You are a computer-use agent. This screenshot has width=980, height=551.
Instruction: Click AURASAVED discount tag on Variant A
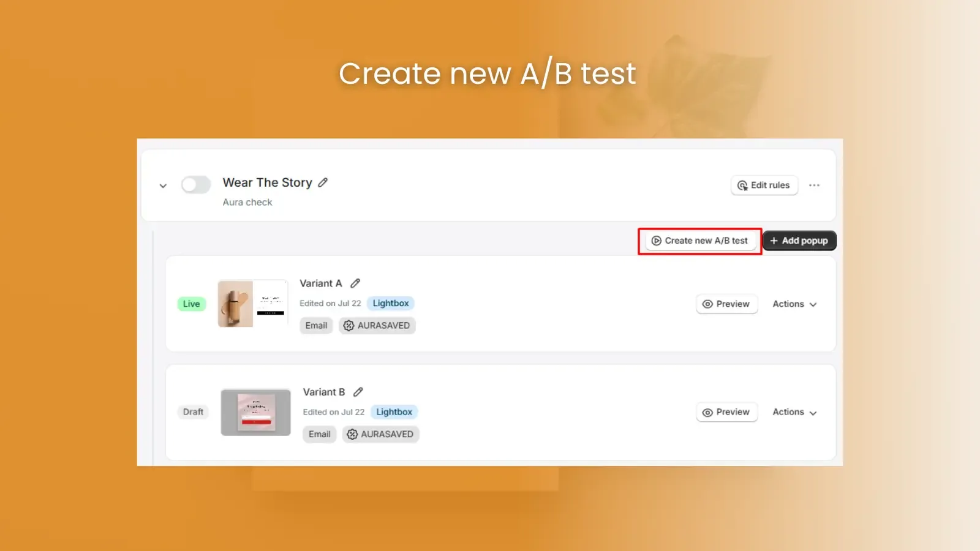click(377, 326)
